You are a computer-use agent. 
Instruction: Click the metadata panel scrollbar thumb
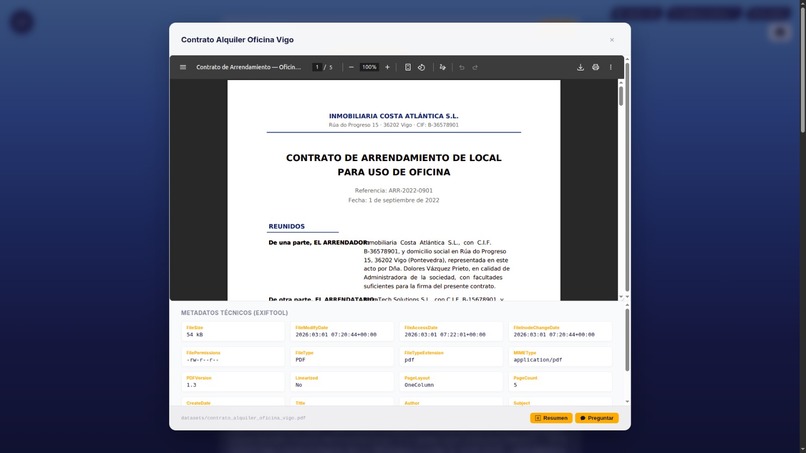click(627, 339)
